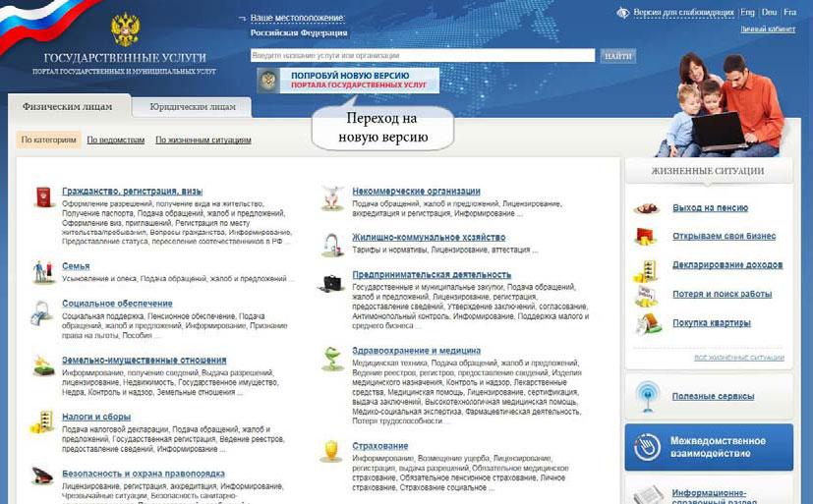Click the Здравоохранение и медицина icon

click(332, 359)
